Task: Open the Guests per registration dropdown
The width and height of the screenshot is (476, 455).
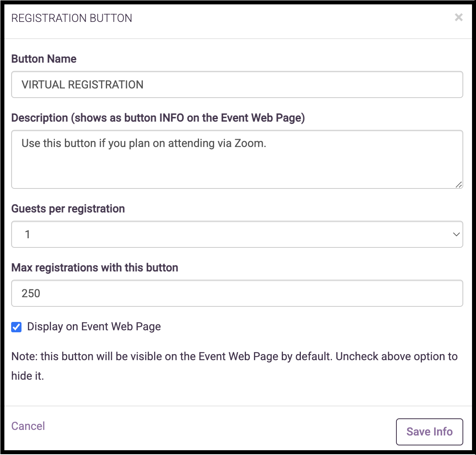Action: 237,234
